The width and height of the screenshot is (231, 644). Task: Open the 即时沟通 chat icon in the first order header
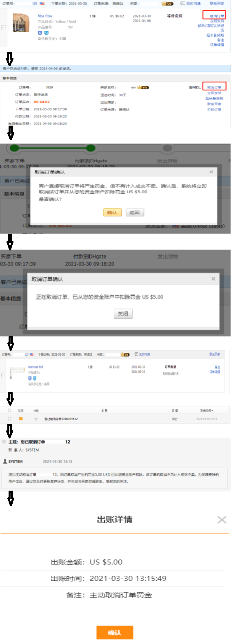tap(183, 4)
